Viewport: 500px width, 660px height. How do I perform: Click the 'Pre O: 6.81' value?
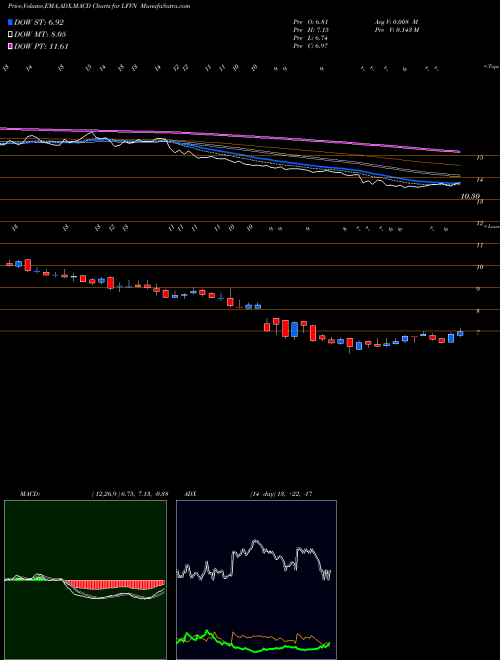(x=311, y=21)
